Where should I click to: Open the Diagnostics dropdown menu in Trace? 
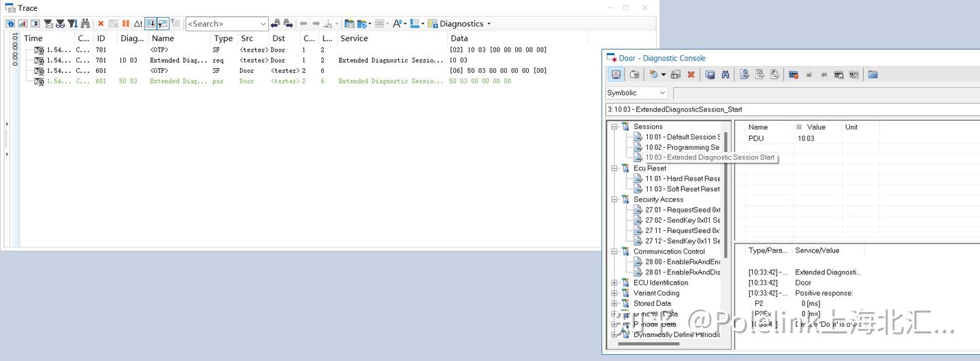(459, 24)
